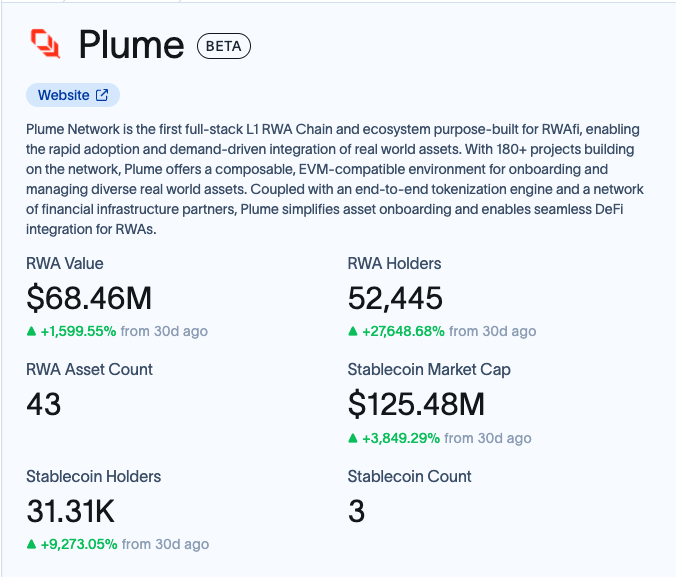The width and height of the screenshot is (676, 577).
Task: Open the Website link button
Action: coord(73,95)
